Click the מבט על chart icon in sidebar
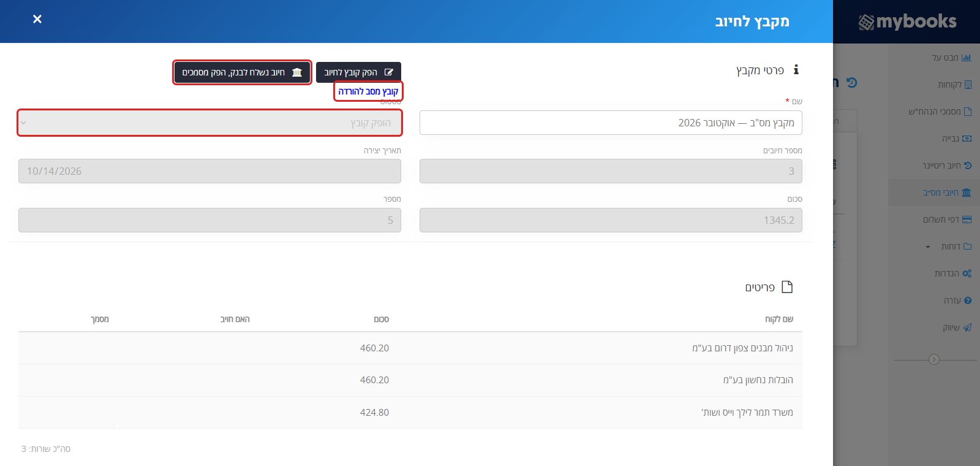This screenshot has width=980, height=466. click(x=967, y=58)
